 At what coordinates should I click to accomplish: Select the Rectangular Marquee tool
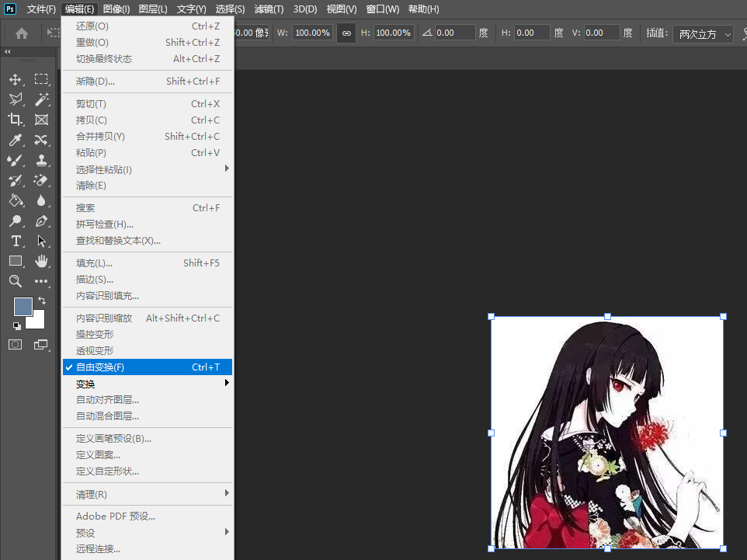click(x=41, y=79)
